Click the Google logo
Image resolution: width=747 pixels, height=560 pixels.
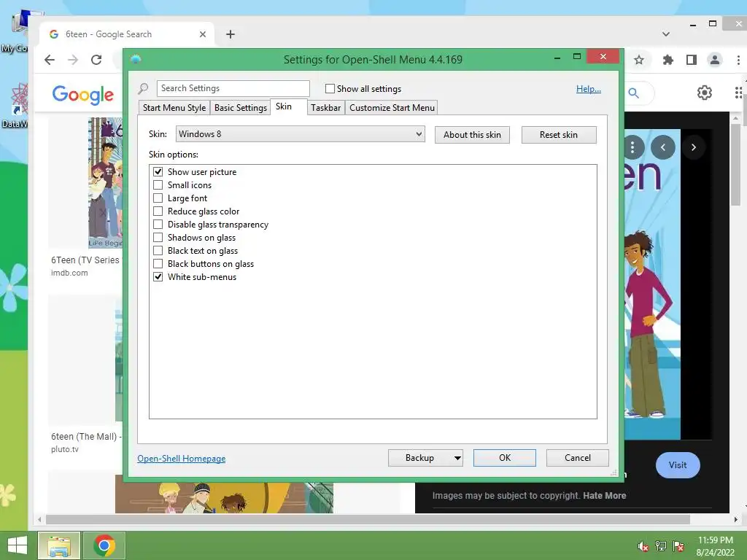83,94
